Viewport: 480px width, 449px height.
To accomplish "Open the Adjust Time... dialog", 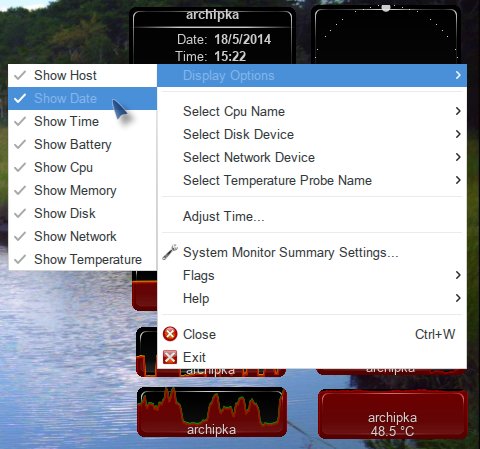I will point(312,216).
